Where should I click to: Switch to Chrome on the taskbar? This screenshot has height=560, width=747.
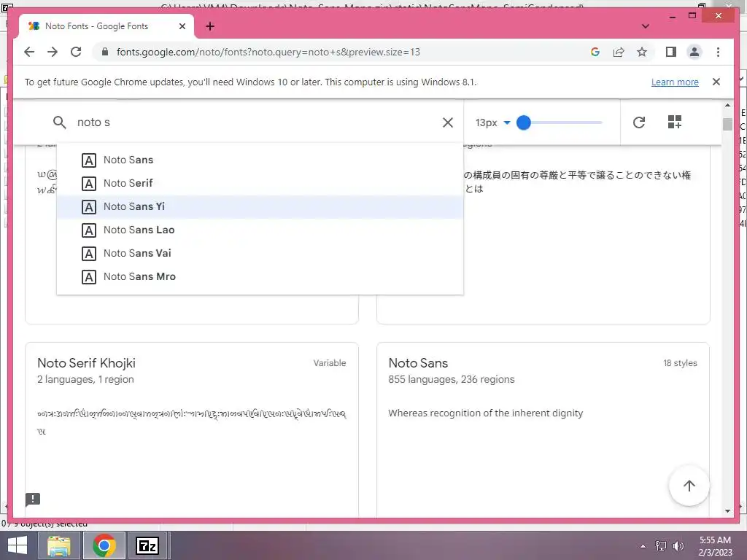pos(104,545)
